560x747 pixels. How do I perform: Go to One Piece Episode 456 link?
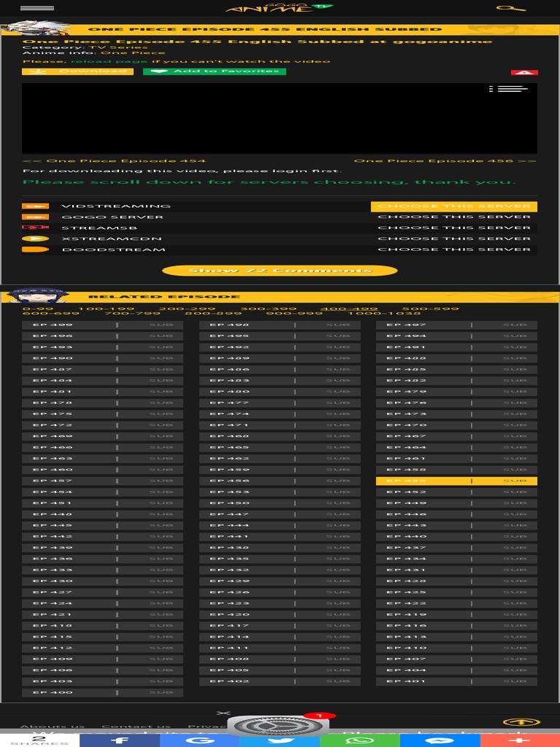(x=444, y=161)
